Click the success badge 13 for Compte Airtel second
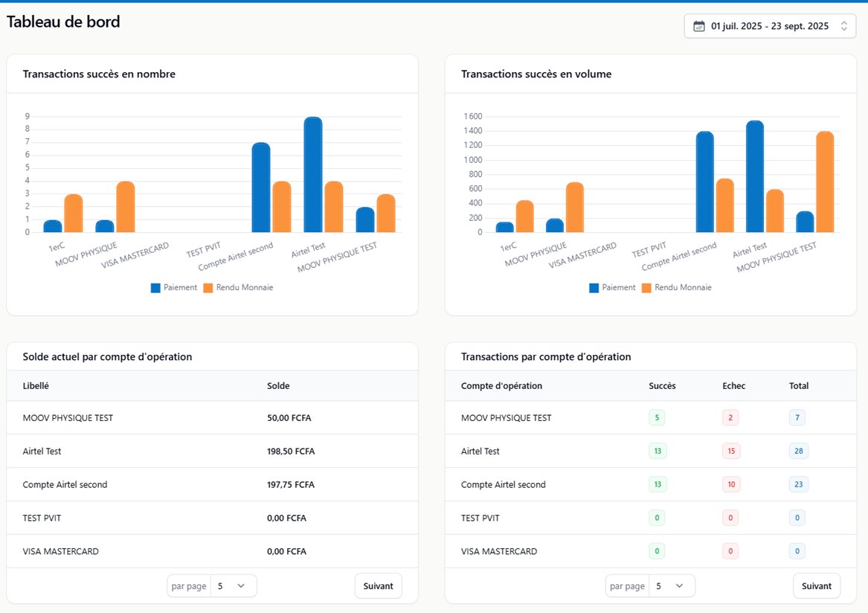The image size is (868, 613). click(x=656, y=484)
